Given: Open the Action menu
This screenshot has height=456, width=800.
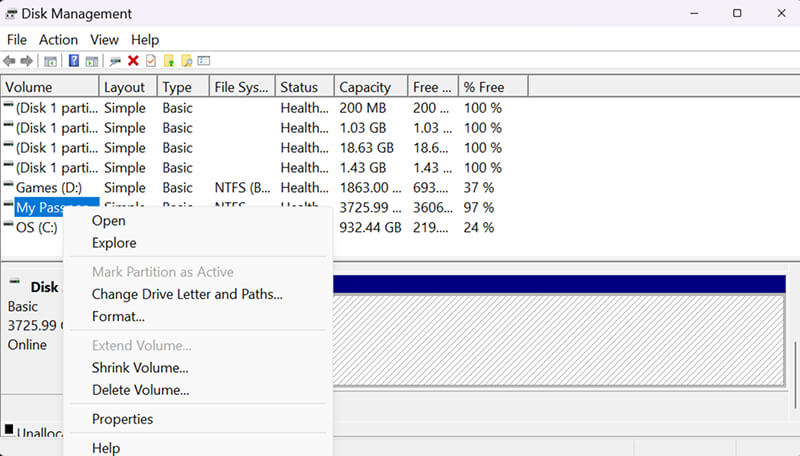Looking at the screenshot, I should point(59,40).
